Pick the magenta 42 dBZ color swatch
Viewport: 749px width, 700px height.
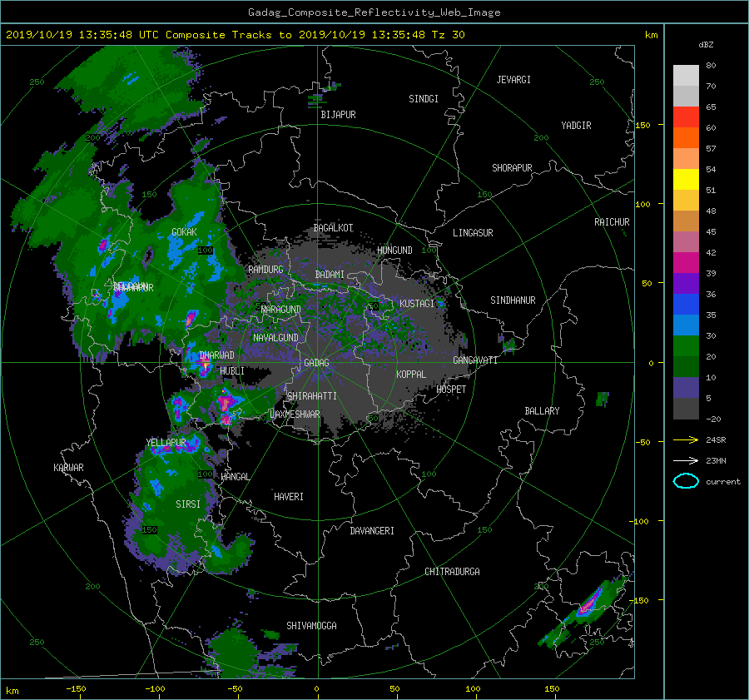click(x=686, y=262)
